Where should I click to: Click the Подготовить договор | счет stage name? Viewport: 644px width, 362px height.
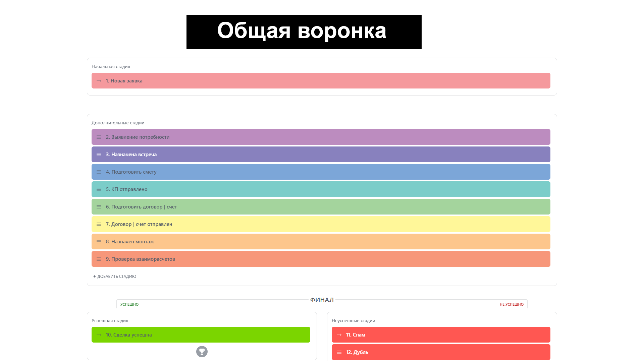click(x=141, y=207)
